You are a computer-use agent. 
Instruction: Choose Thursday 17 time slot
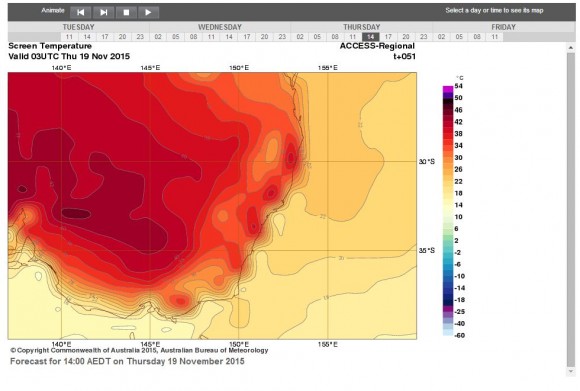pos(388,37)
